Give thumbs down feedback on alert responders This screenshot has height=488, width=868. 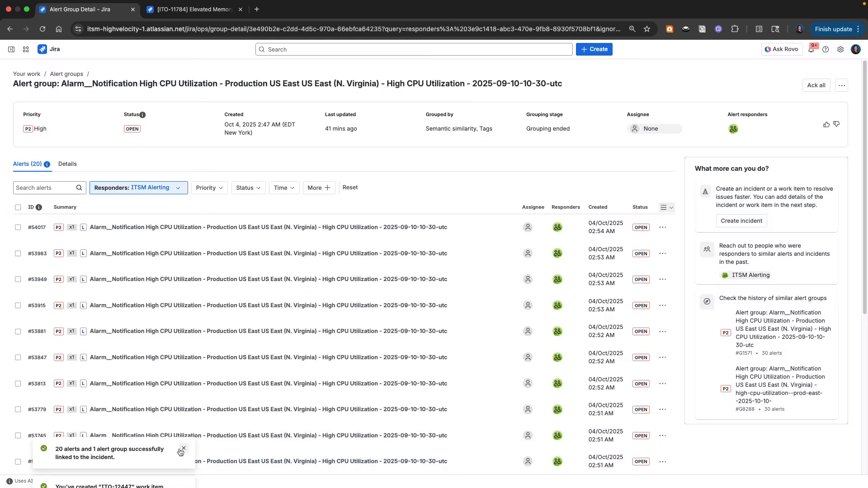click(x=837, y=124)
